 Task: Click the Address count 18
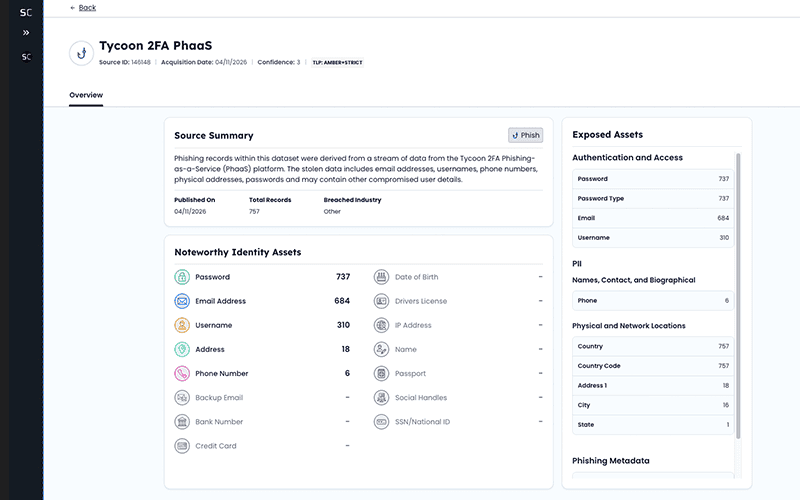pos(345,349)
